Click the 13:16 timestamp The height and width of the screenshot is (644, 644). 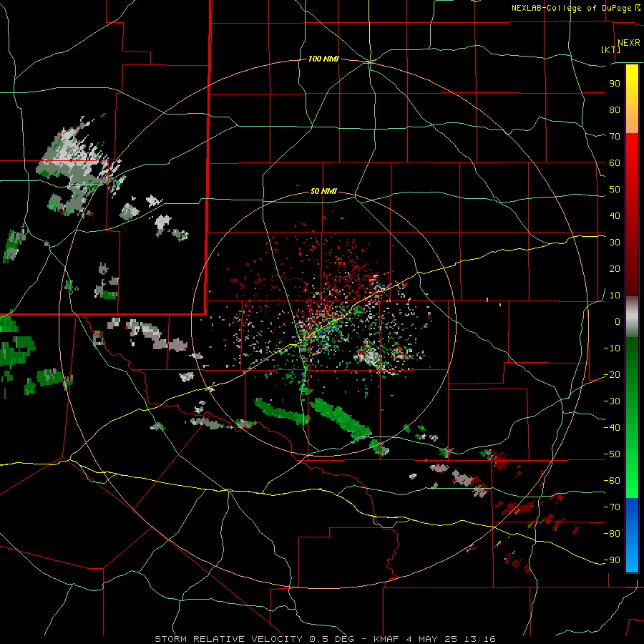pyautogui.click(x=479, y=639)
